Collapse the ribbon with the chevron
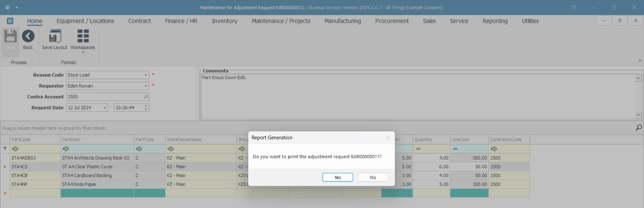Viewport: 644px width, 208px height. pyautogui.click(x=640, y=61)
